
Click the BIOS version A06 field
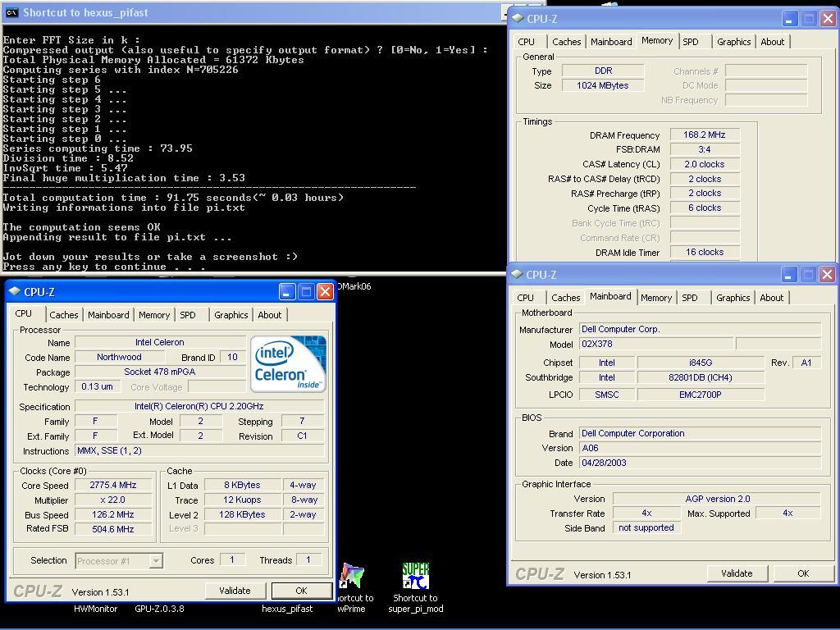click(x=700, y=448)
